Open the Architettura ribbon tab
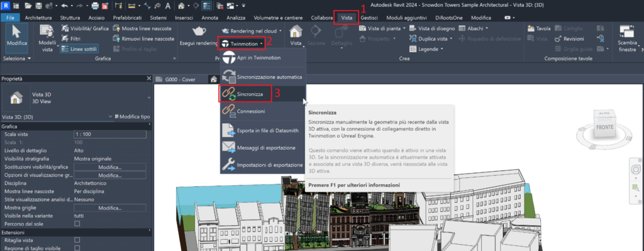This screenshot has height=251, width=644. [38, 18]
